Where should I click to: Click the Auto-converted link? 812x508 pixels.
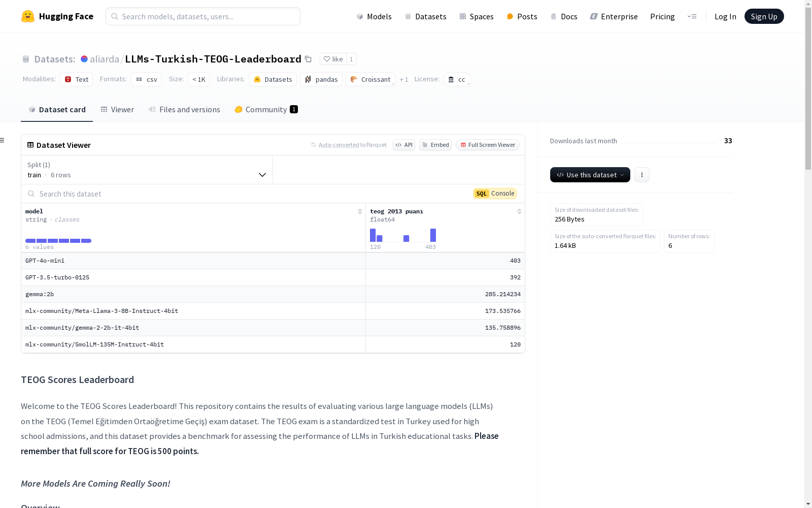click(339, 145)
